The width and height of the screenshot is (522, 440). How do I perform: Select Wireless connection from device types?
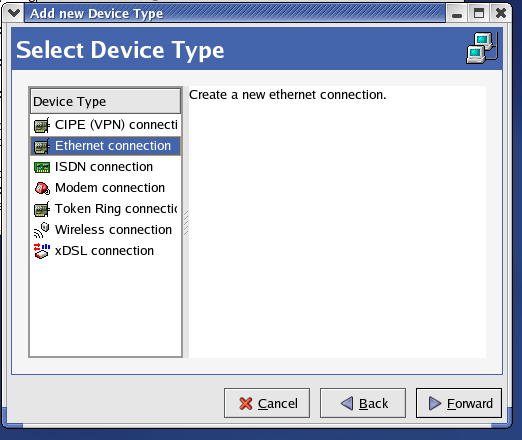(x=106, y=230)
